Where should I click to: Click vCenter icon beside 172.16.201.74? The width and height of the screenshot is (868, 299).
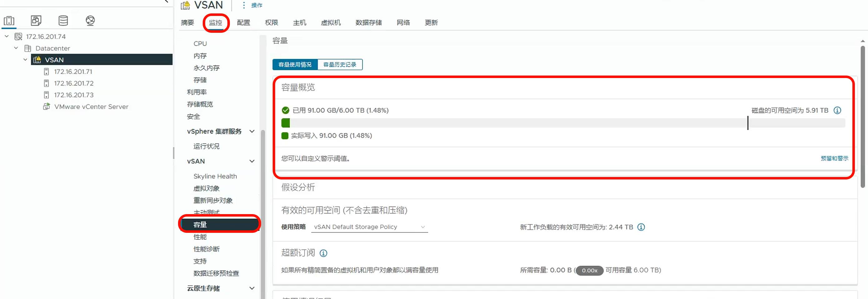tap(18, 37)
